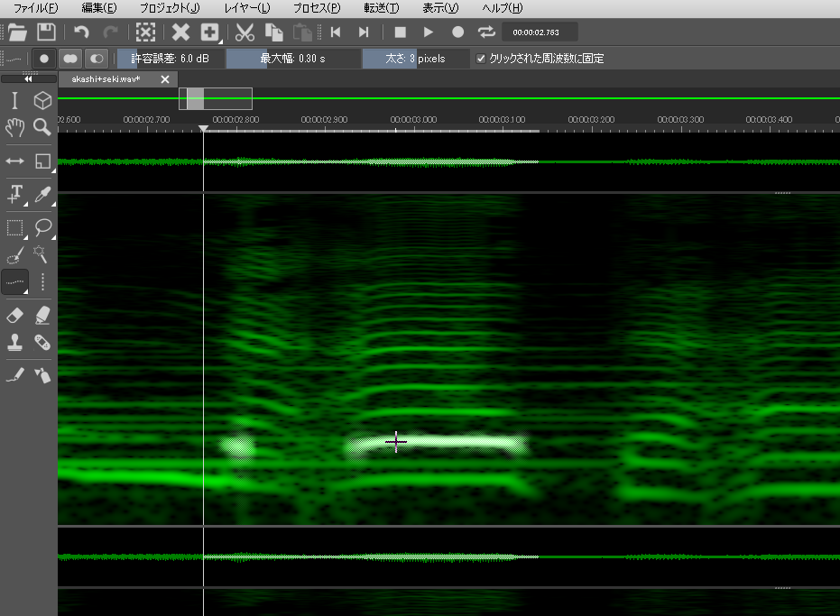Screen dimensions: 840x616
Task: Open the 編集(E) menu
Action: [98, 8]
